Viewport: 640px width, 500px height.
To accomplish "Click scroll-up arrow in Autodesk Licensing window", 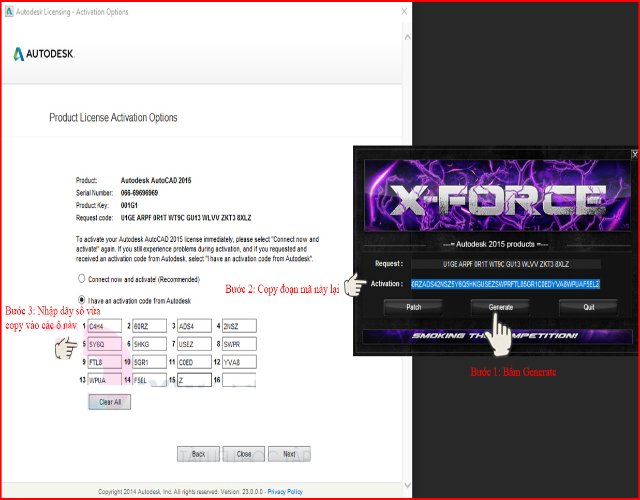I will pyautogui.click(x=407, y=37).
